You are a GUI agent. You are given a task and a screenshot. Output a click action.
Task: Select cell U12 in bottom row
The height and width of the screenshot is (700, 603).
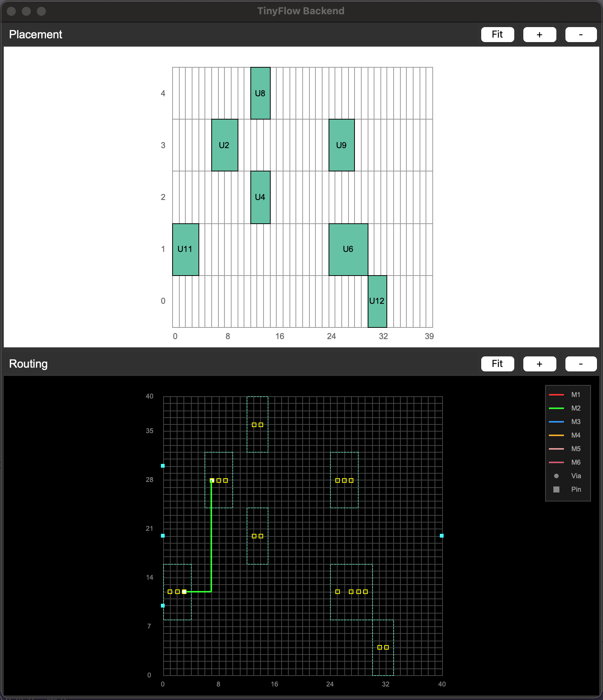click(377, 301)
